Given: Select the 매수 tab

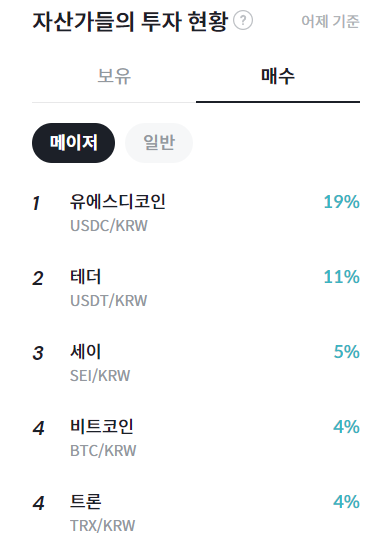Looking at the screenshot, I should pyautogui.click(x=278, y=76).
